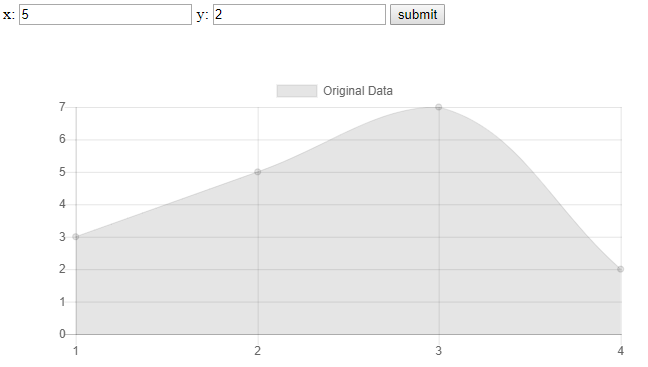Click the y-axis label 0

tap(62, 334)
